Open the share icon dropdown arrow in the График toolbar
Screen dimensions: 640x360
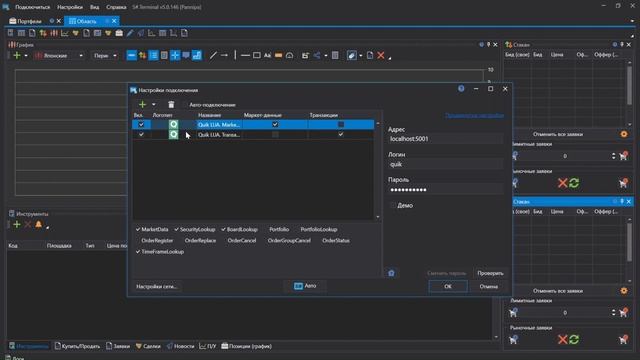point(326,56)
